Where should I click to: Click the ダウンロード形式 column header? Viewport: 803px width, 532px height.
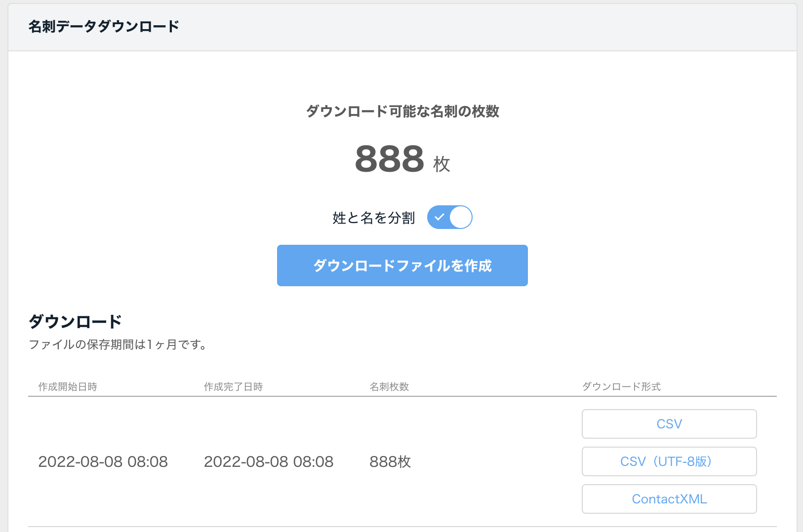(x=621, y=387)
